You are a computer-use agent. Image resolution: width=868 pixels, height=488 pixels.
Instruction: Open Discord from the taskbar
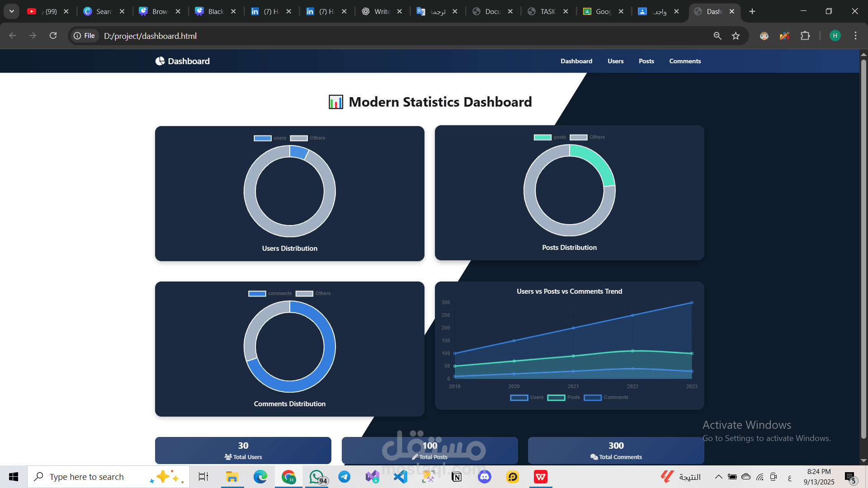[484, 477]
